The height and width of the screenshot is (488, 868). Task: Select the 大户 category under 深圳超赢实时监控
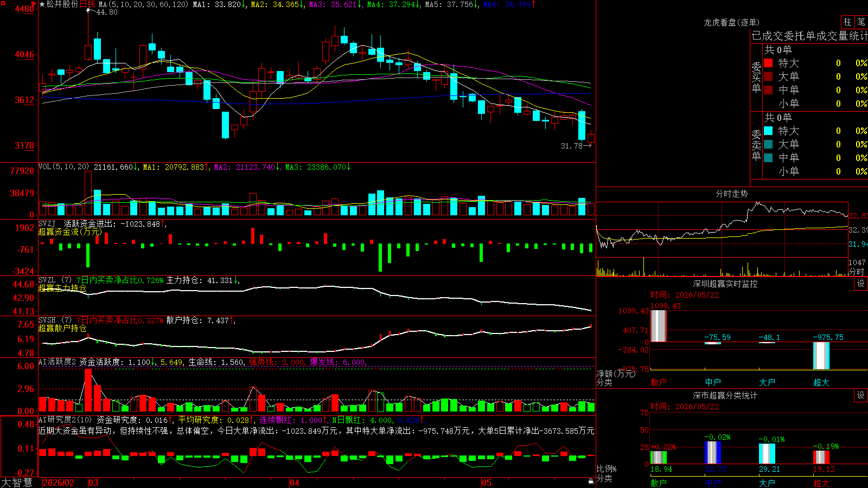(x=767, y=382)
